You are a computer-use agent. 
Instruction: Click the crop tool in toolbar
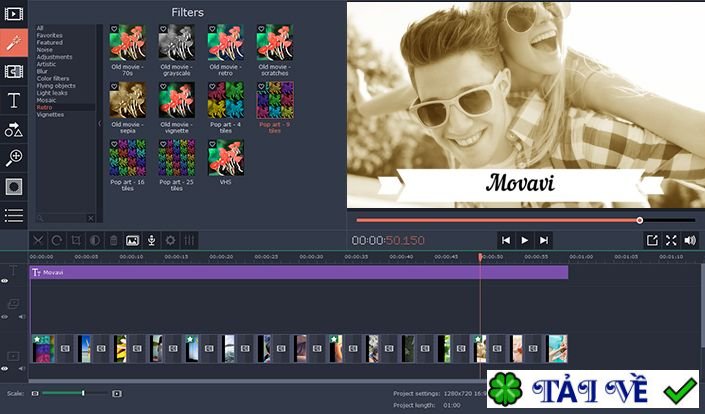pyautogui.click(x=76, y=240)
